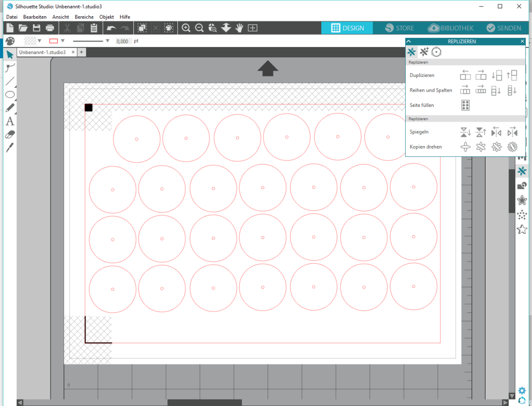The width and height of the screenshot is (532, 406).
Task: Expand the line style dropdown
Action: point(107,41)
